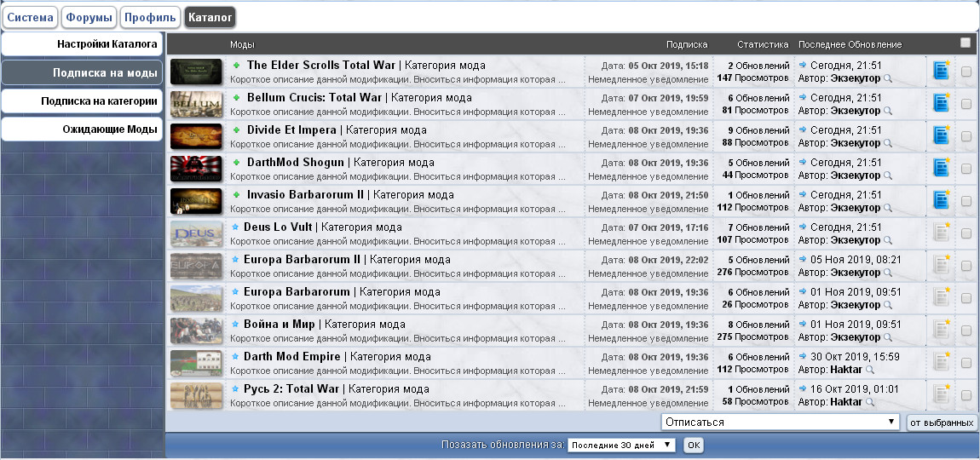Viewport: 980px width, 460px height.
Task: Click author Экзекутор in the Invasio Barbarorum II row
Action: [855, 208]
